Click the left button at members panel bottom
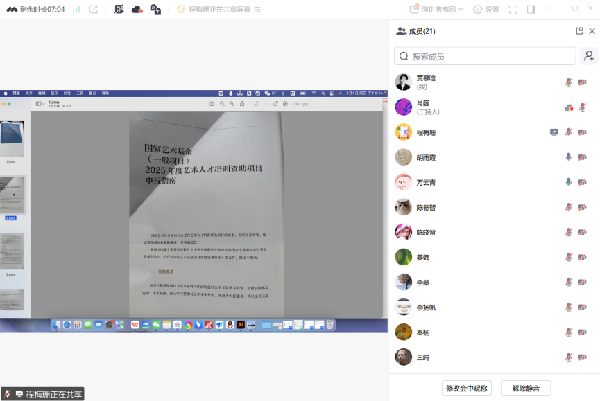The height and width of the screenshot is (401, 600). point(468,386)
